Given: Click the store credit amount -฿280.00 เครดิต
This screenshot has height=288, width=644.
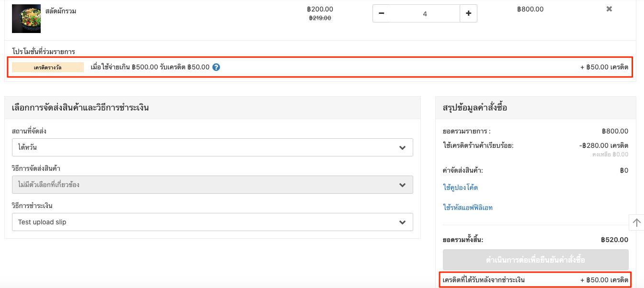Looking at the screenshot, I should click(x=603, y=145).
